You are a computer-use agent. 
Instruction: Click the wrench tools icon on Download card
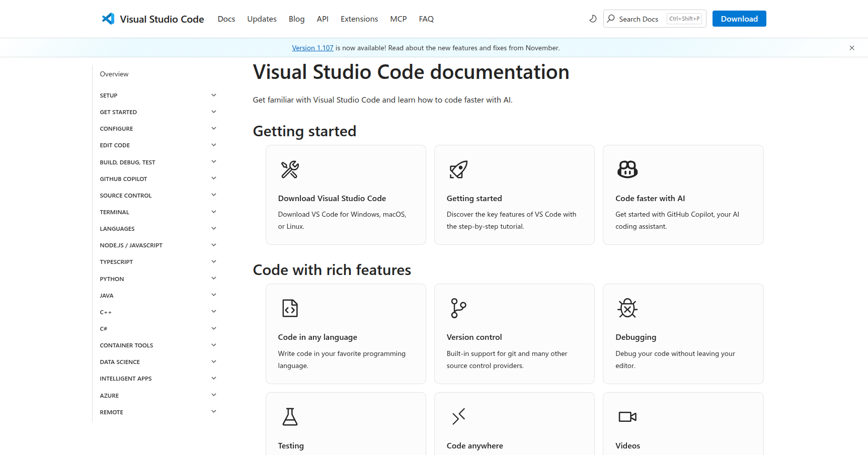290,170
